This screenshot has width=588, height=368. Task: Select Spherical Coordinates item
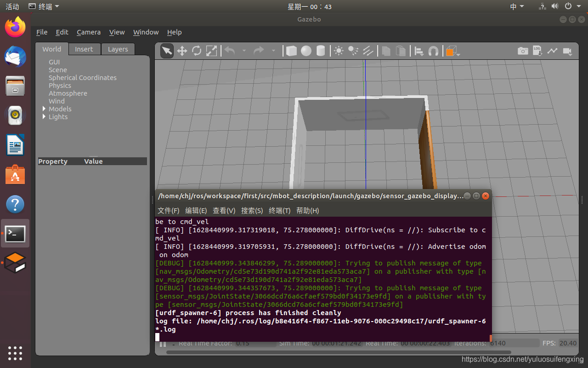tap(83, 78)
